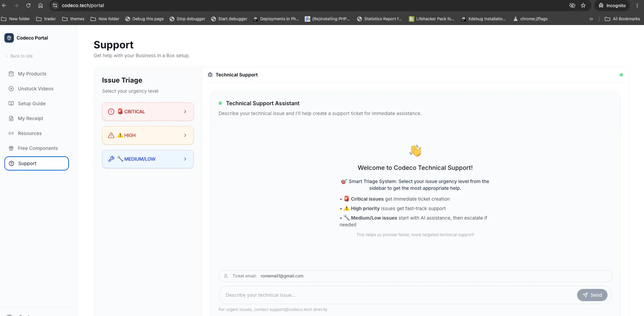
Task: Open the Lifehacker Pack bookmark
Action: 431,19
